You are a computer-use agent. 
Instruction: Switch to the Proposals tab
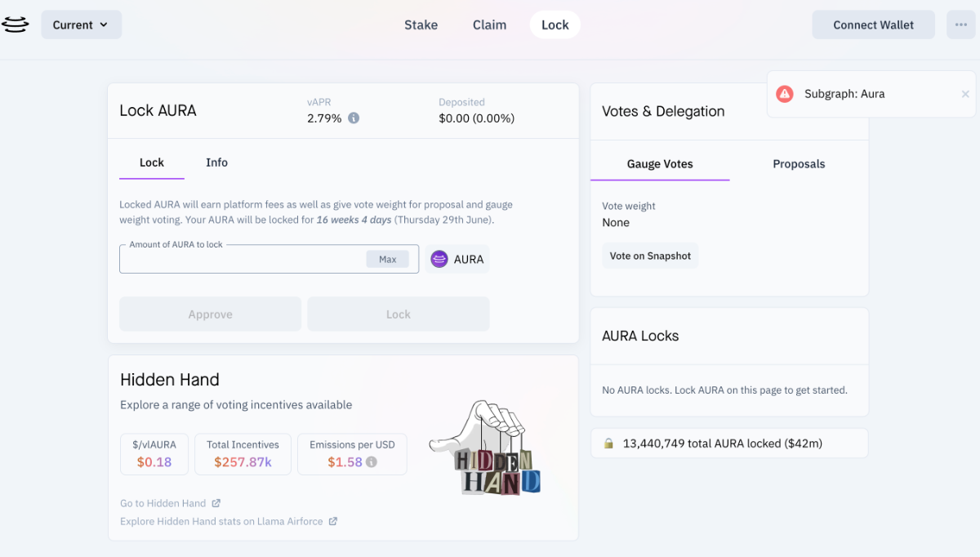point(799,164)
